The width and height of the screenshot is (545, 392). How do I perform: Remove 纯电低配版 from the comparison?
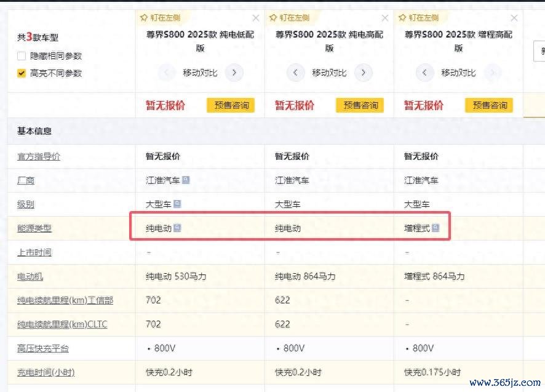pos(256,18)
